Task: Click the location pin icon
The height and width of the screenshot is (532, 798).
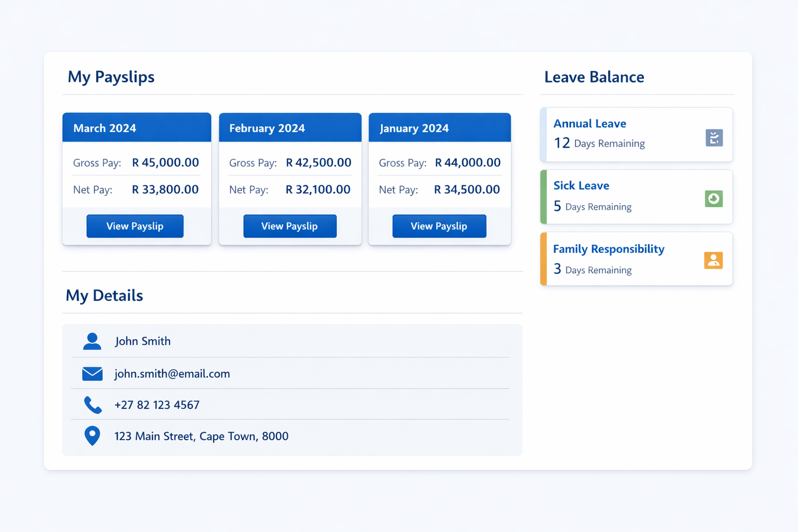Action: coord(92,436)
